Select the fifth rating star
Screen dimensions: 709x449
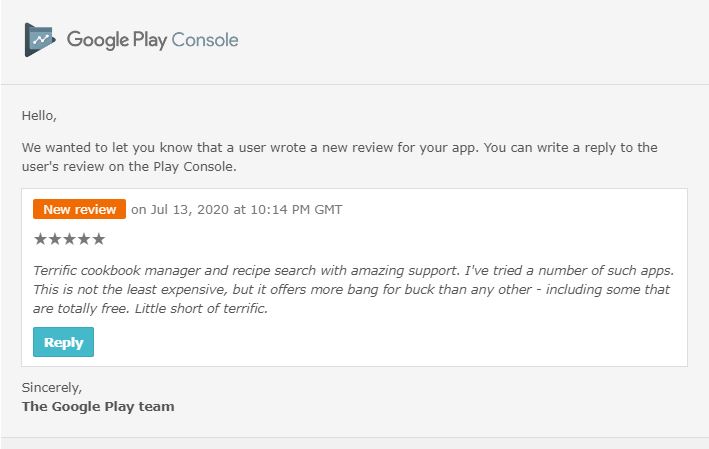tap(99, 239)
